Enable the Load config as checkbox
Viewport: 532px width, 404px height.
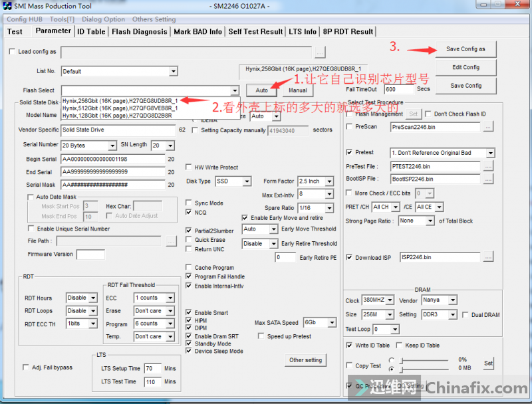[13, 52]
